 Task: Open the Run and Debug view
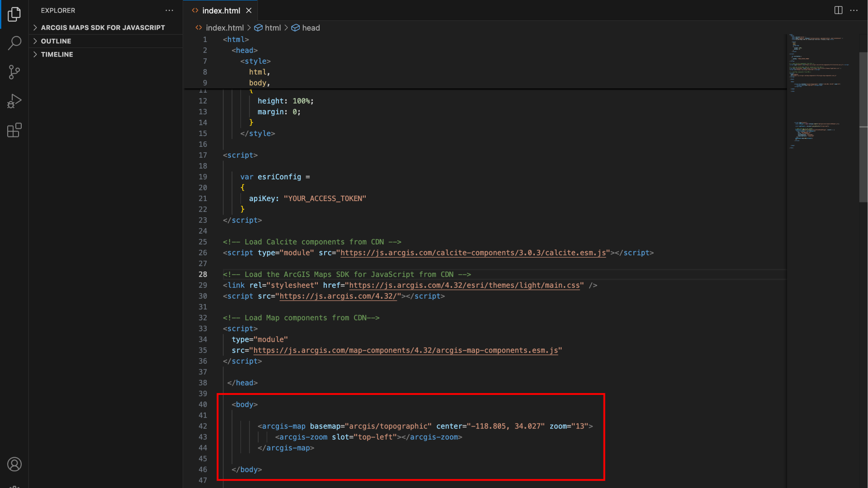pos(14,101)
